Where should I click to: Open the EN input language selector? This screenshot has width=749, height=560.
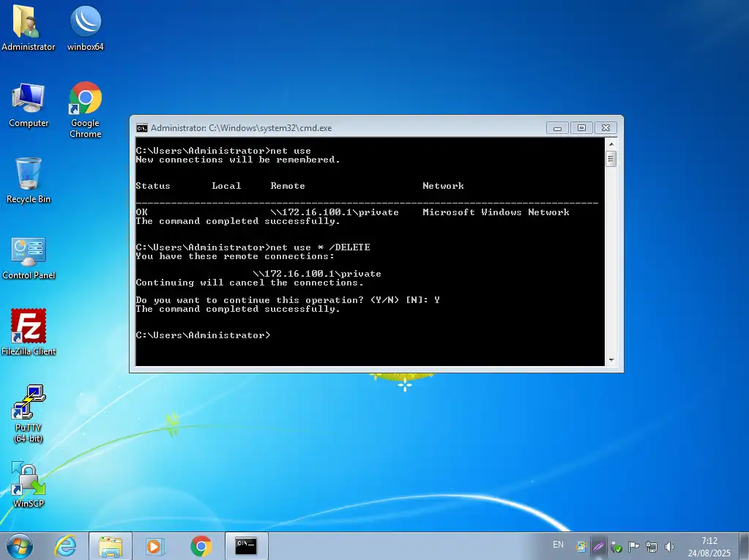point(558,545)
